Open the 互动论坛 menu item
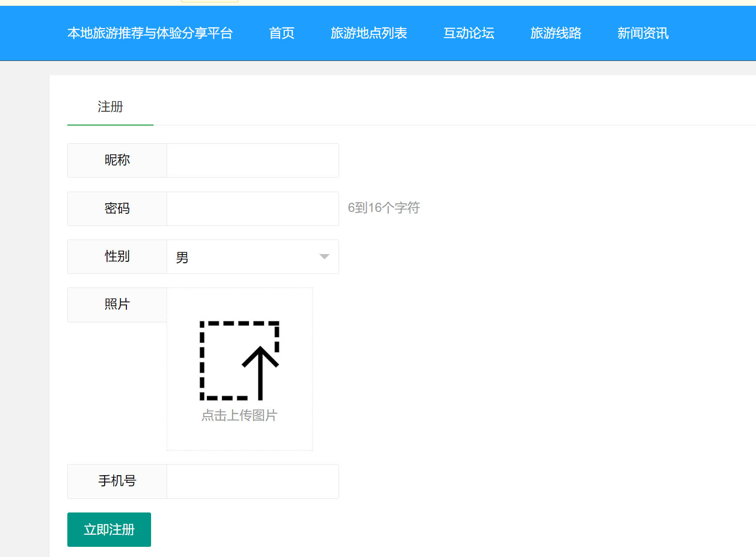The height and width of the screenshot is (557, 756). pos(468,33)
